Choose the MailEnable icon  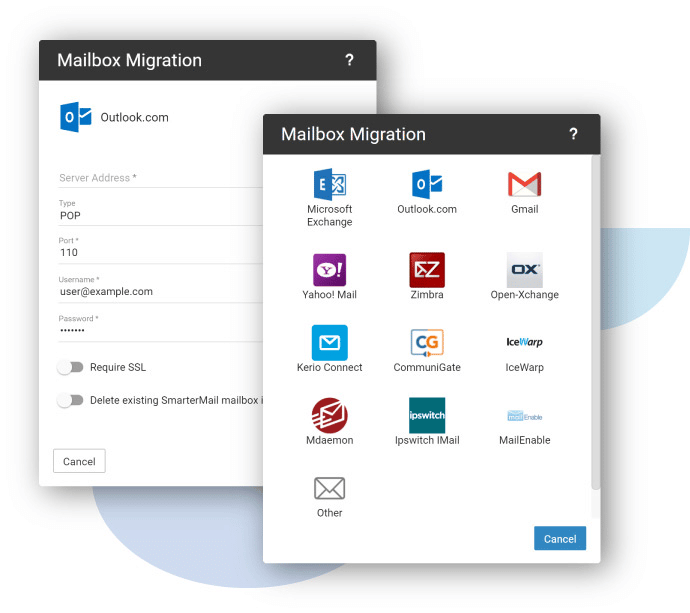[x=524, y=415]
